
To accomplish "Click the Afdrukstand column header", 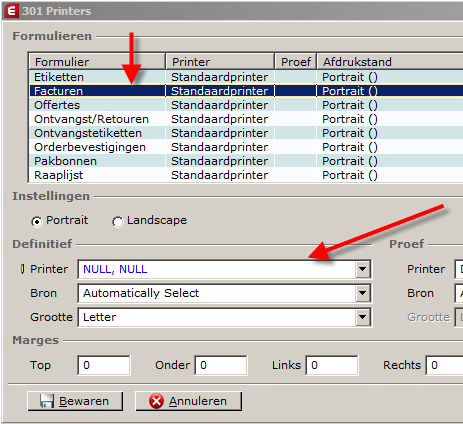I will 390,62.
